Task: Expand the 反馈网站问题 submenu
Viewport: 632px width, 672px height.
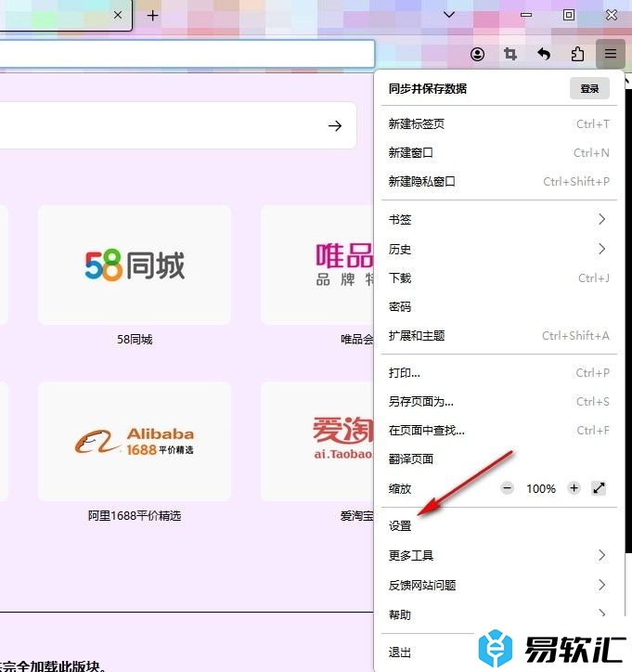Action: pos(498,585)
